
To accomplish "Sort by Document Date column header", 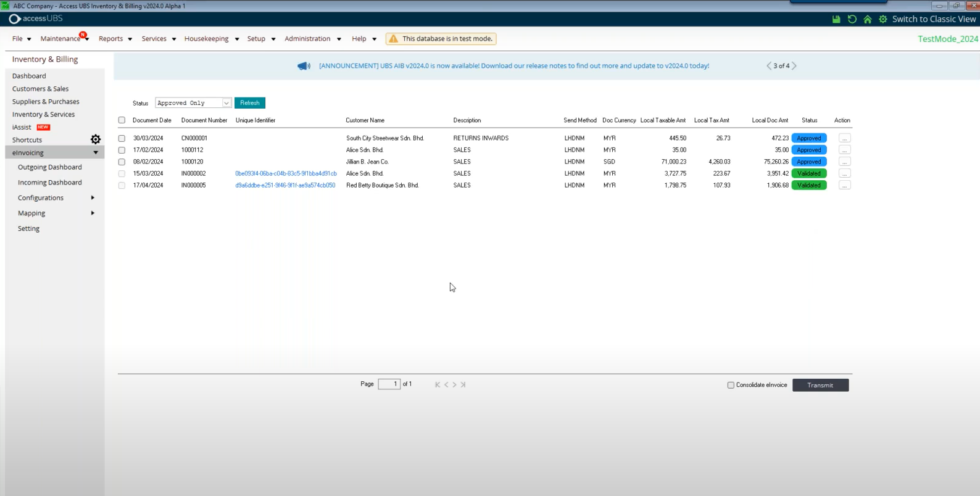I will coord(152,120).
